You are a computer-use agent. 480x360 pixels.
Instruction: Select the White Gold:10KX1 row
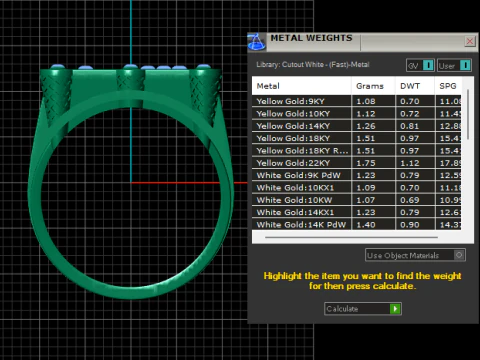click(x=357, y=188)
